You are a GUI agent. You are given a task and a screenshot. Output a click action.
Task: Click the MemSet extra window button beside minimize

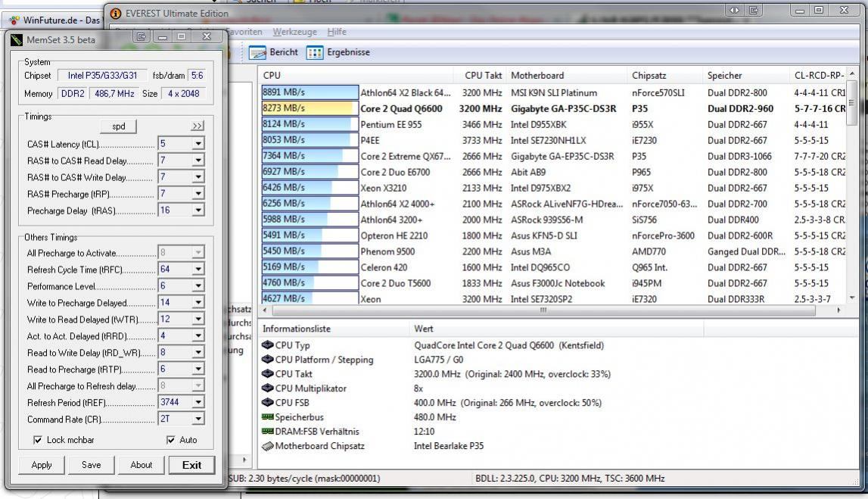click(x=142, y=36)
